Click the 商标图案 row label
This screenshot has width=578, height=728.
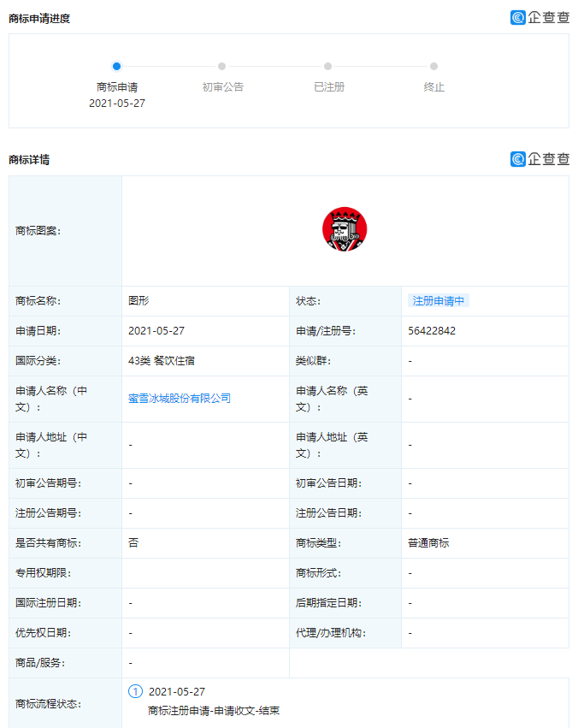[38, 231]
